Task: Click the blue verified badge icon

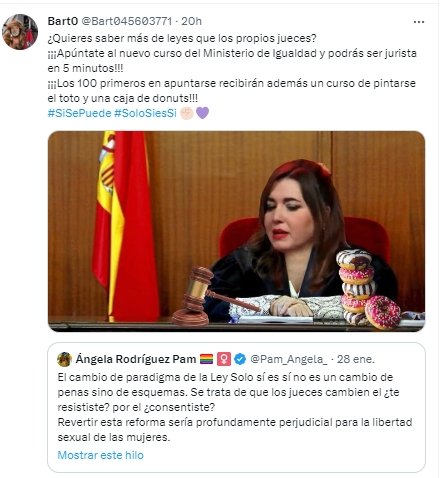Action: 240,359
